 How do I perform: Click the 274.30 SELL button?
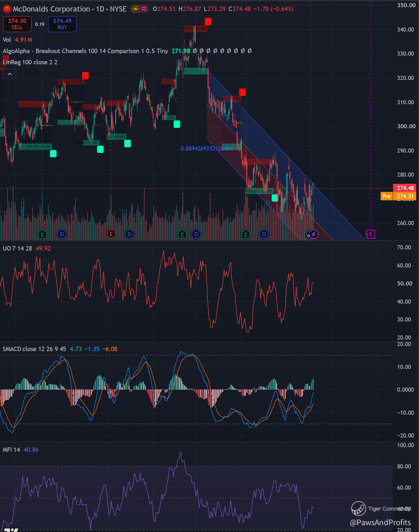tap(17, 24)
